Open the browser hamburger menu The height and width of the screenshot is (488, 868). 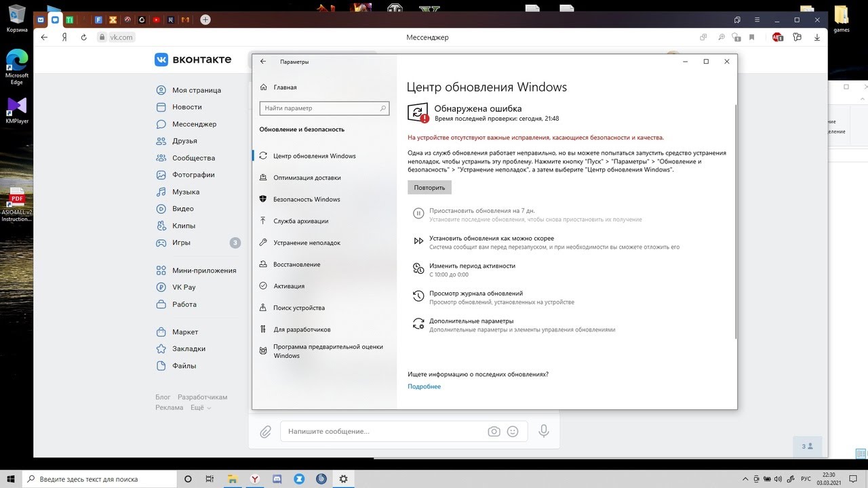pyautogui.click(x=757, y=20)
